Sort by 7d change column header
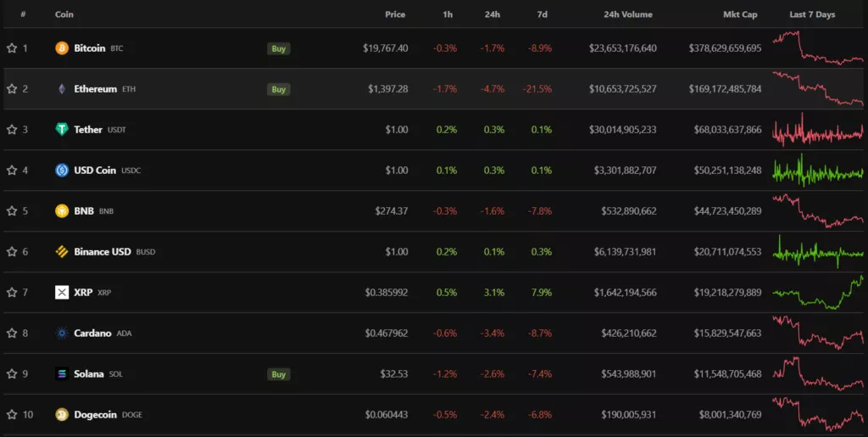Image resolution: width=868 pixels, height=437 pixels. tap(542, 14)
